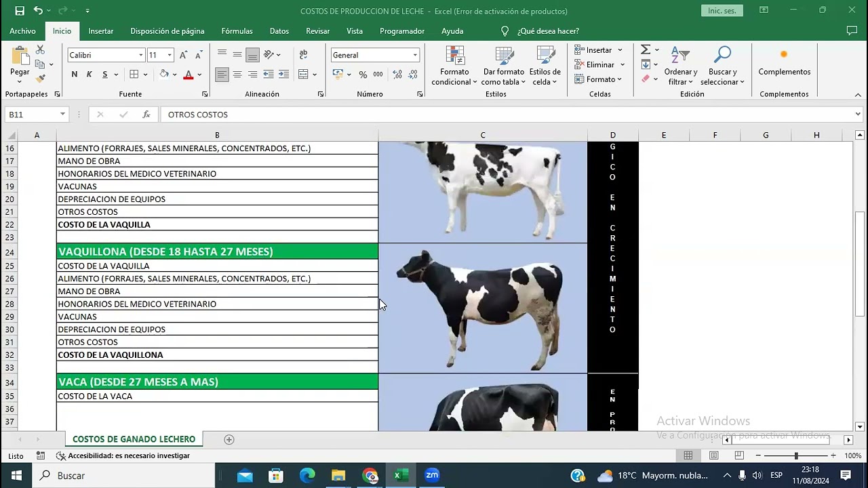Viewport: 868px width, 488px height.
Task: Open Buscar y seleccionar
Action: [x=722, y=66]
